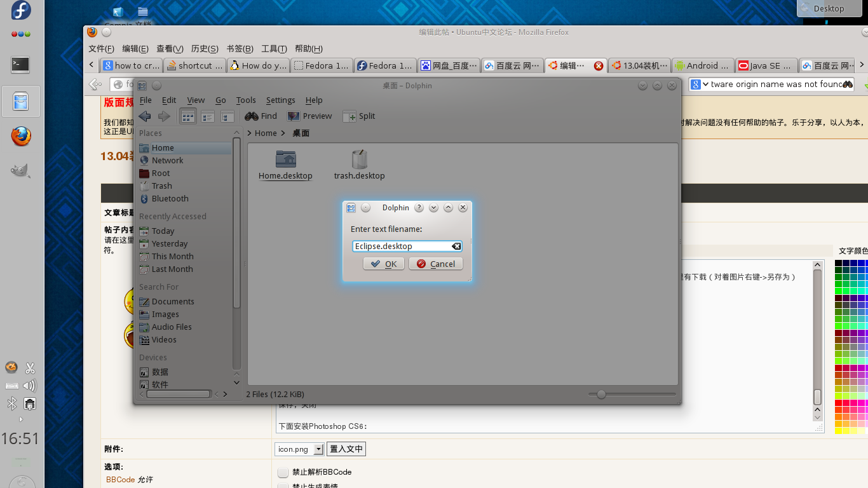Click Home breadcrumb in Dolphin path

[x=266, y=133]
